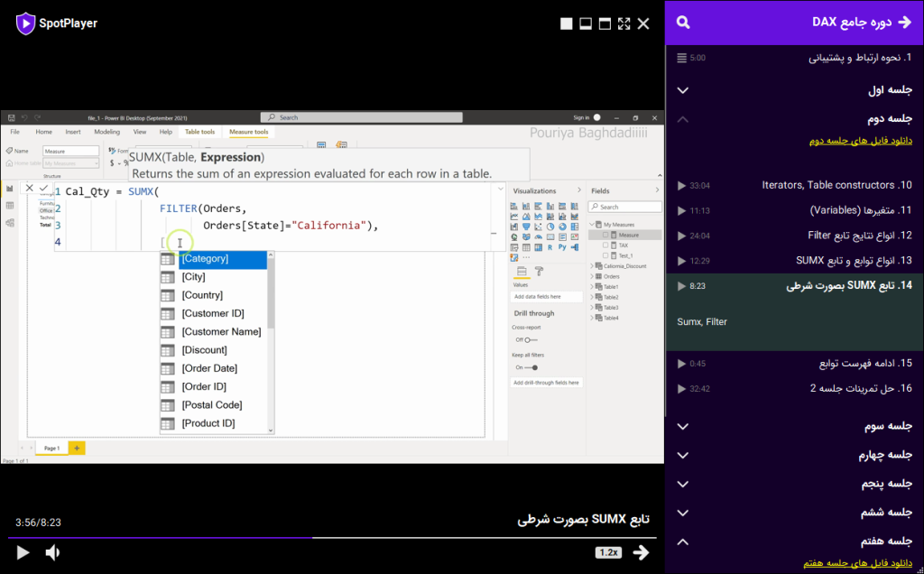924x574 pixels.
Task: Open the Format paint roller tab
Action: [x=539, y=271]
